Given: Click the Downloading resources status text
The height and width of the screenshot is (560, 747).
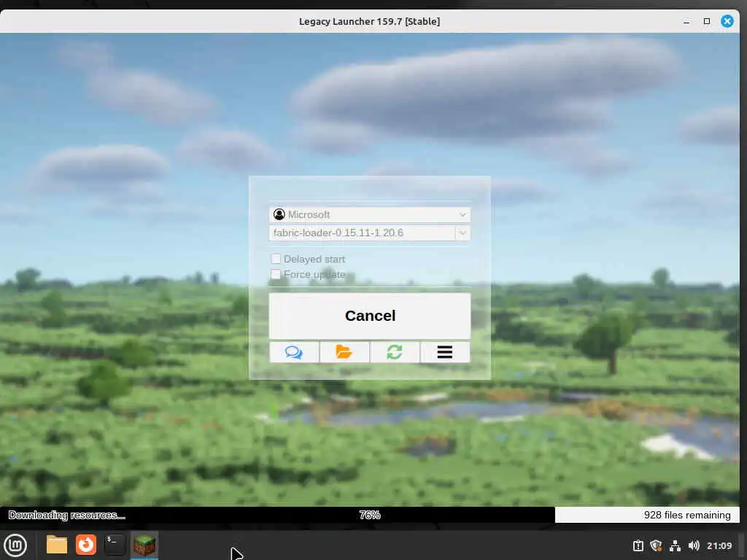Looking at the screenshot, I should tap(66, 515).
